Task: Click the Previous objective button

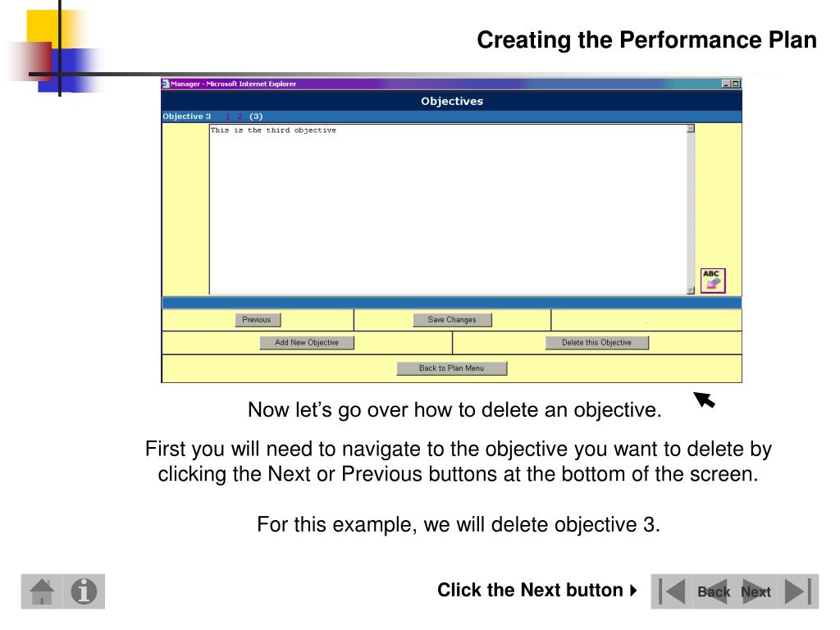Action: 258,320
